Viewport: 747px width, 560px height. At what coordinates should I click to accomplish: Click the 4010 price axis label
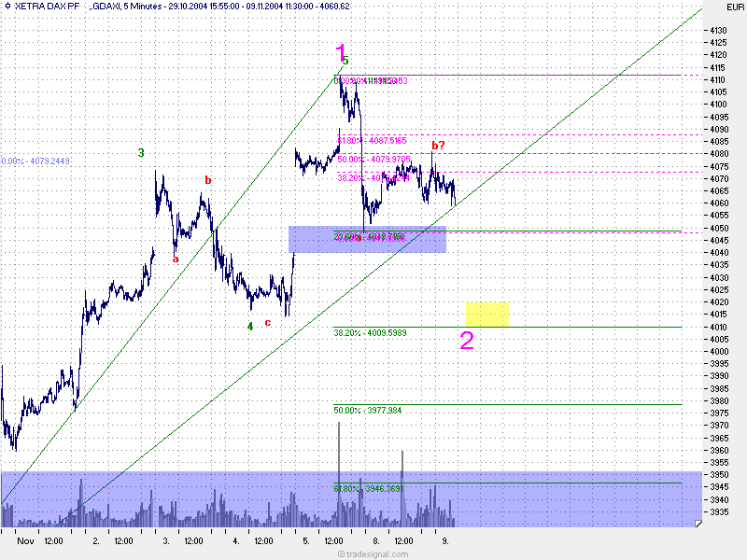[x=718, y=327]
